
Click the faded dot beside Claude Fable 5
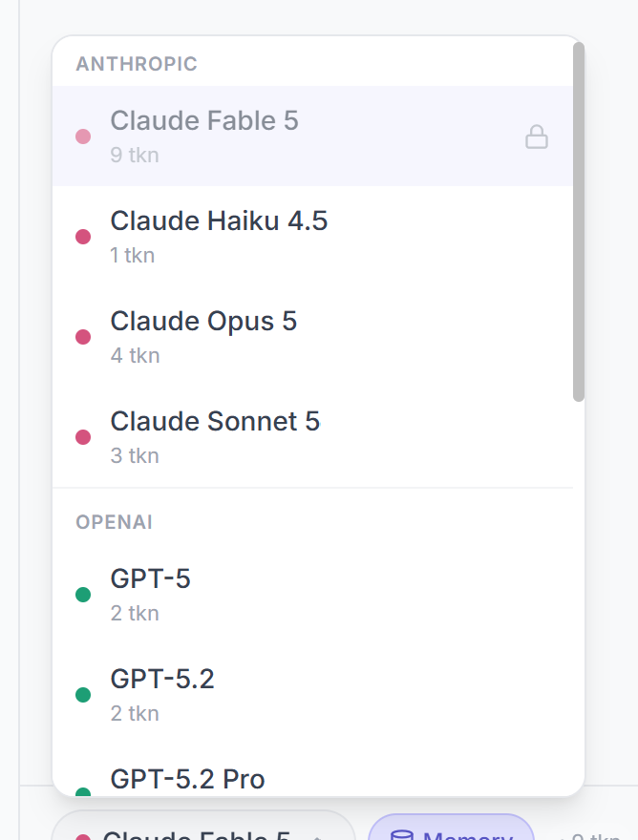point(83,136)
